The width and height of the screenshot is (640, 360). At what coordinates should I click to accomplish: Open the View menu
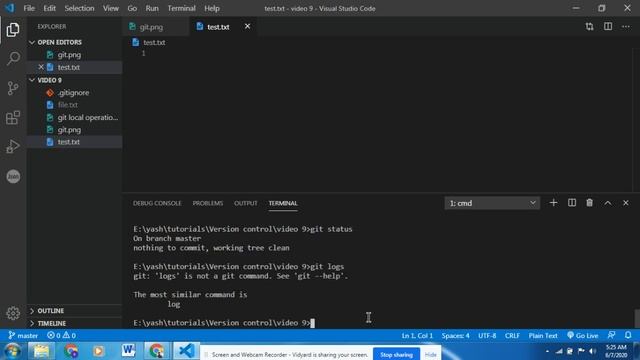click(111, 8)
